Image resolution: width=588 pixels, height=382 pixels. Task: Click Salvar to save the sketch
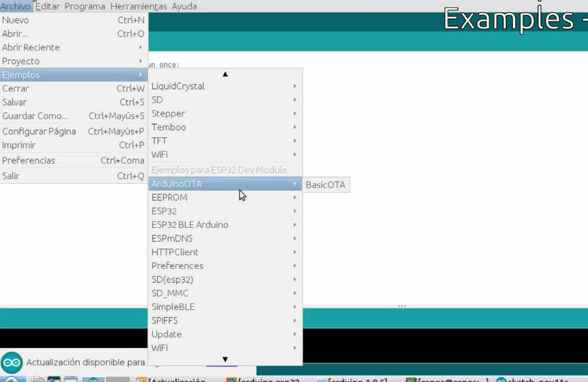[x=73, y=102]
